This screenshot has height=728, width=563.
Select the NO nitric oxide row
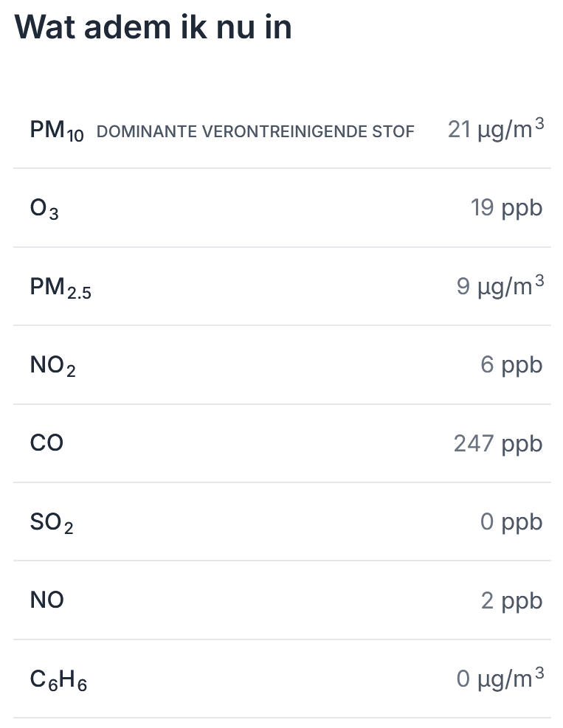click(x=282, y=600)
